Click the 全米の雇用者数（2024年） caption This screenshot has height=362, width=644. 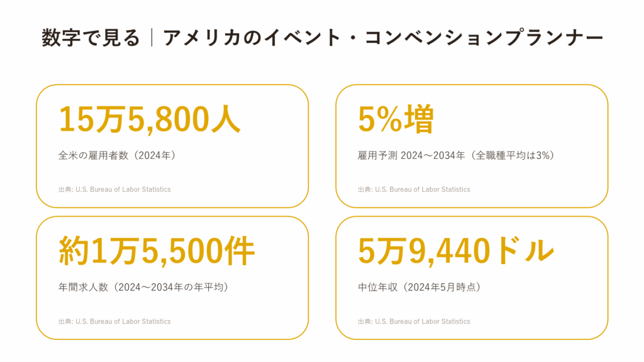pyautogui.click(x=117, y=155)
